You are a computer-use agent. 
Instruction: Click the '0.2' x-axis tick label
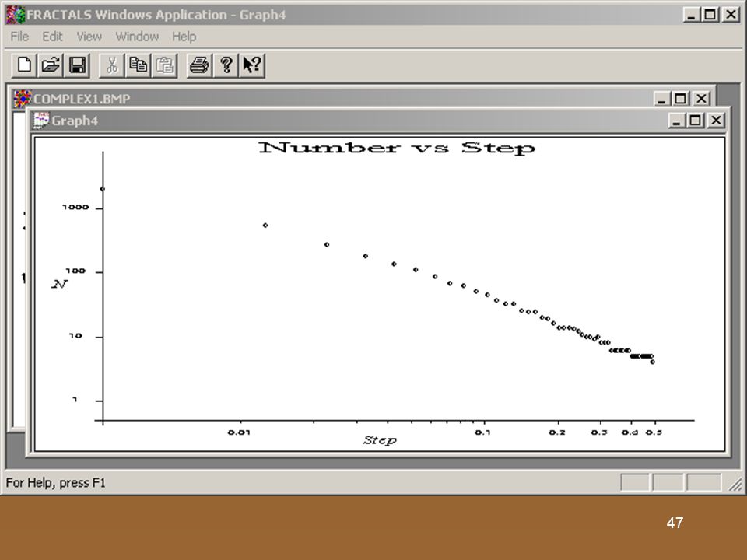pyautogui.click(x=557, y=432)
